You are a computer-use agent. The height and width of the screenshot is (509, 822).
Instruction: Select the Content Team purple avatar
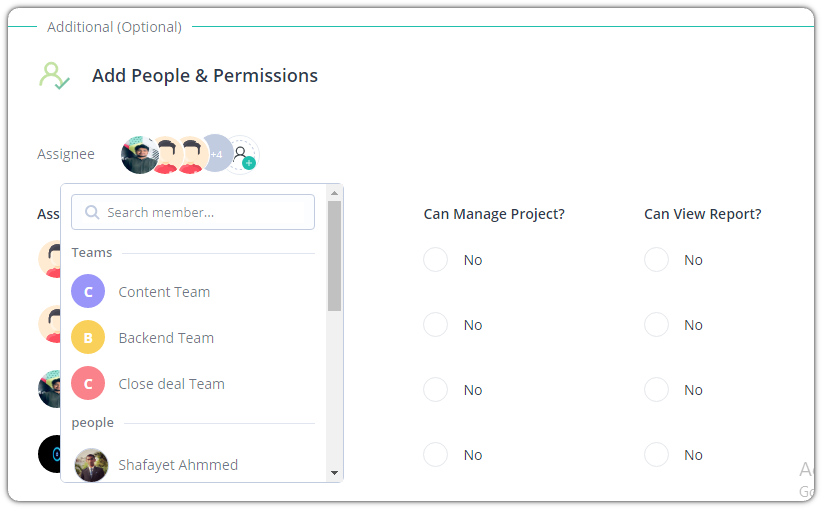[x=88, y=291]
